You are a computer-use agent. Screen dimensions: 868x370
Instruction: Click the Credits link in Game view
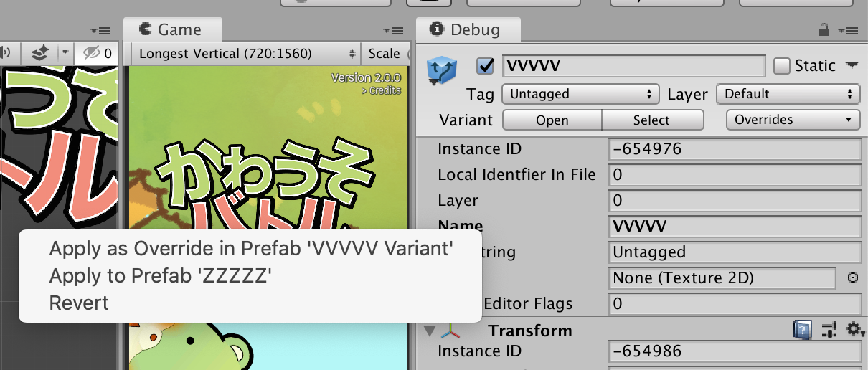coord(381,91)
